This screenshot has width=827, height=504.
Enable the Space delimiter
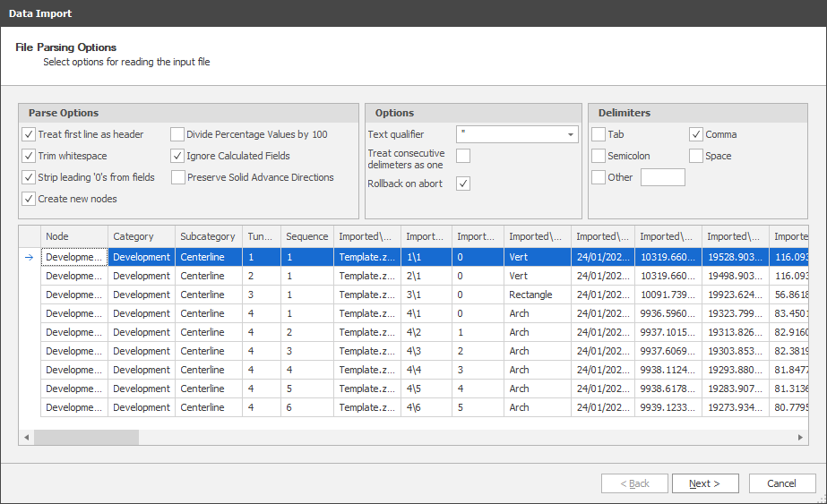coord(696,156)
